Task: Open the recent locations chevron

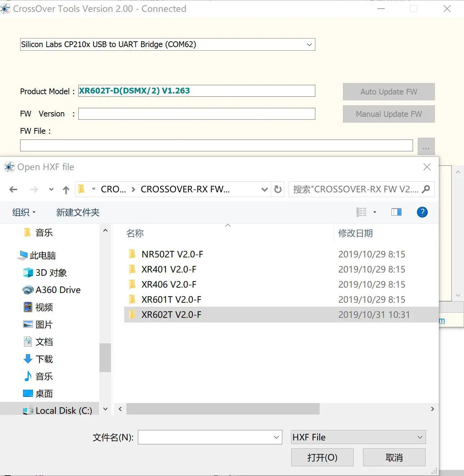Action: [51, 189]
